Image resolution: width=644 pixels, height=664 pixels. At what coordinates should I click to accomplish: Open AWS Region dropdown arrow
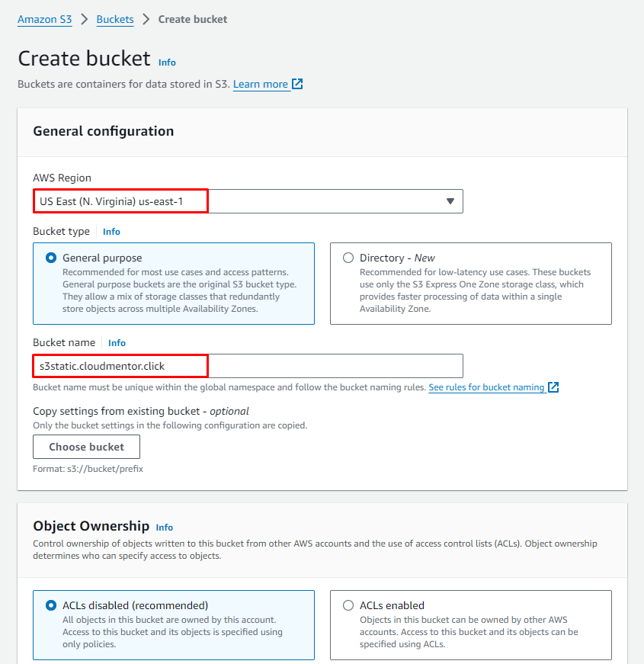[x=450, y=201]
